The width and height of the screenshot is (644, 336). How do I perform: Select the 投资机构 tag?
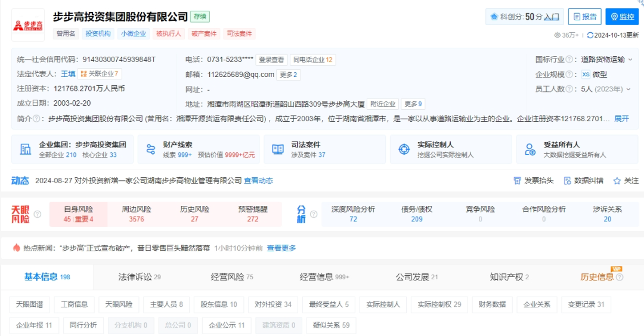[98, 34]
